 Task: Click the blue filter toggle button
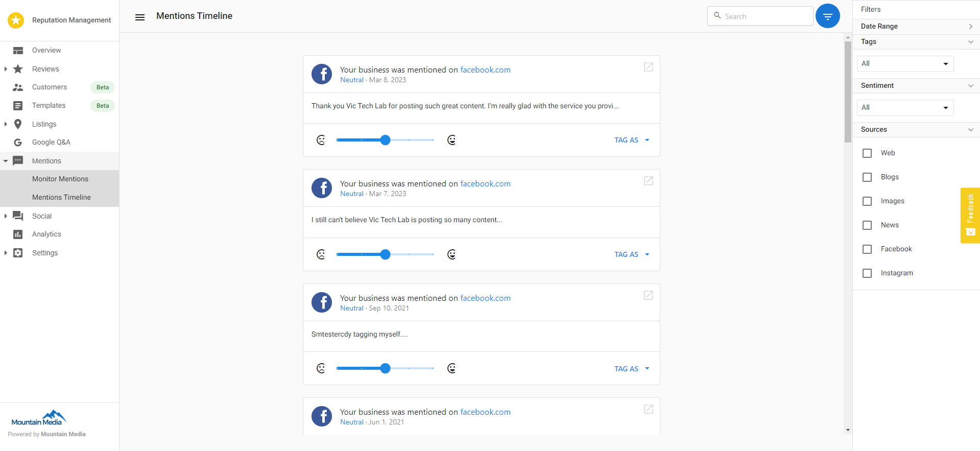[827, 16]
